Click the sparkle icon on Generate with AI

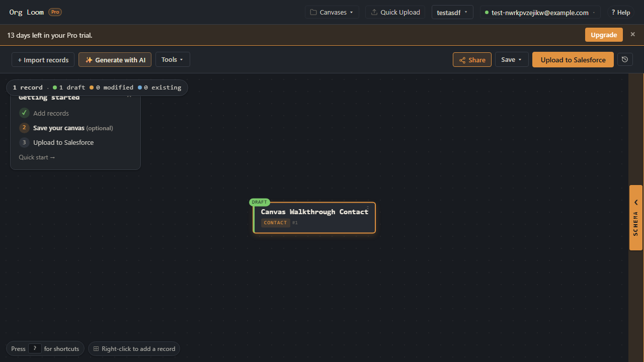coord(89,60)
